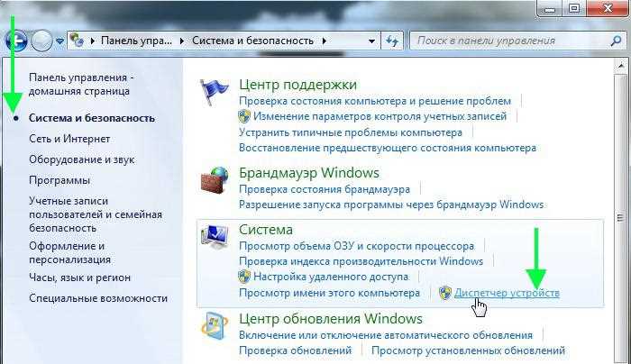Select Оборудование и звук in sidebar
This screenshot has width=631, height=364.
point(81,159)
